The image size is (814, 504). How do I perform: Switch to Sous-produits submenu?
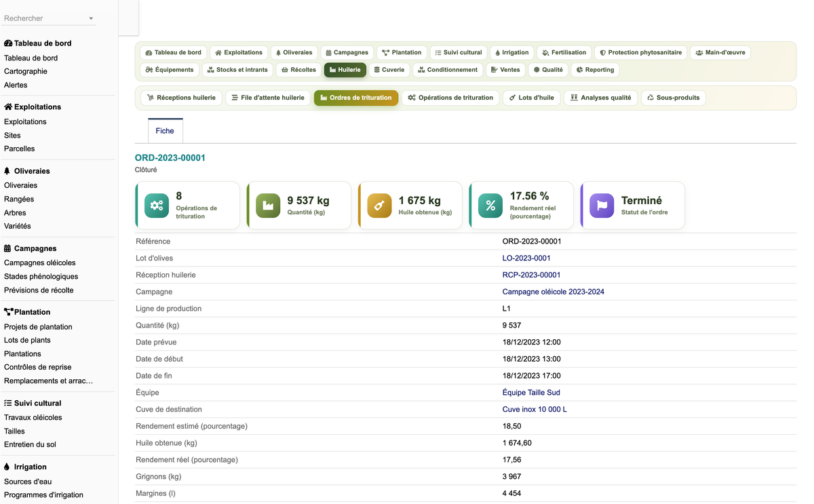click(x=673, y=98)
